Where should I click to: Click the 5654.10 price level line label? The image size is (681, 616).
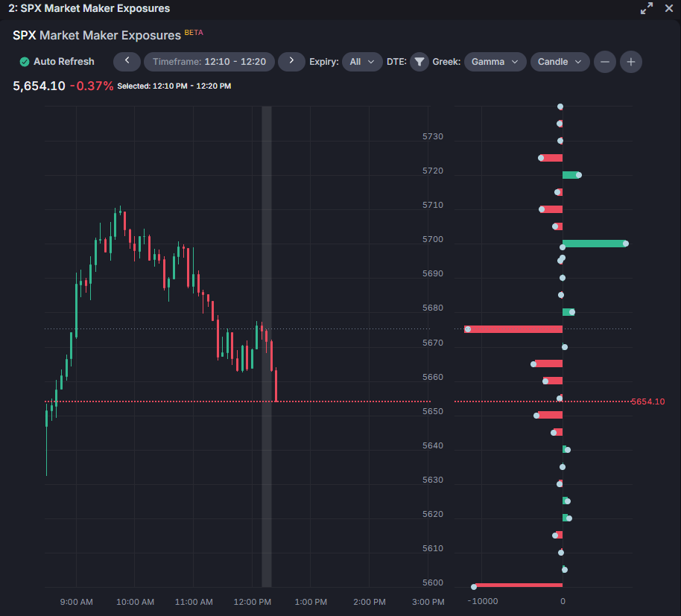pyautogui.click(x=647, y=401)
